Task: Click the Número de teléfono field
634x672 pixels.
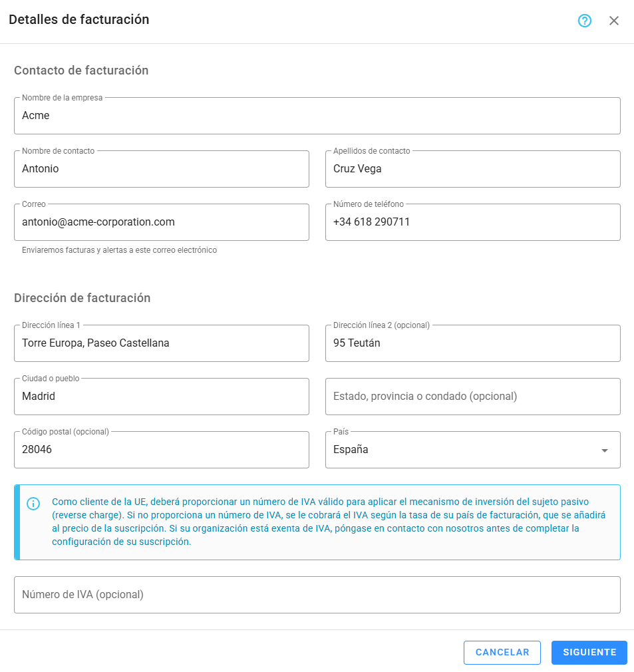Action: click(473, 222)
